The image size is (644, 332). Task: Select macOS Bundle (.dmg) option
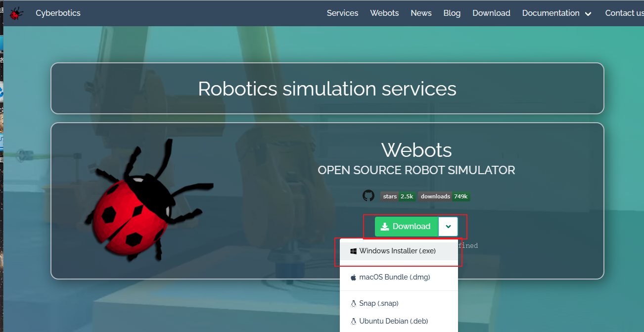[x=399, y=277]
